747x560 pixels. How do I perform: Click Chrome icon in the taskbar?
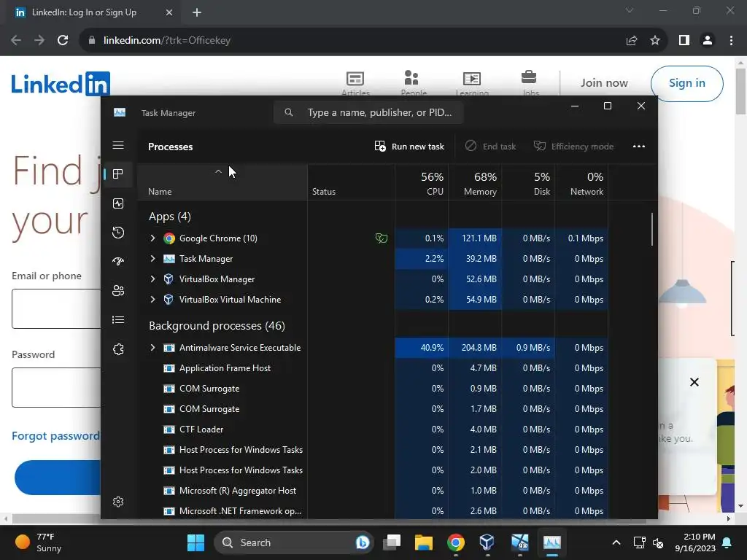(x=456, y=542)
